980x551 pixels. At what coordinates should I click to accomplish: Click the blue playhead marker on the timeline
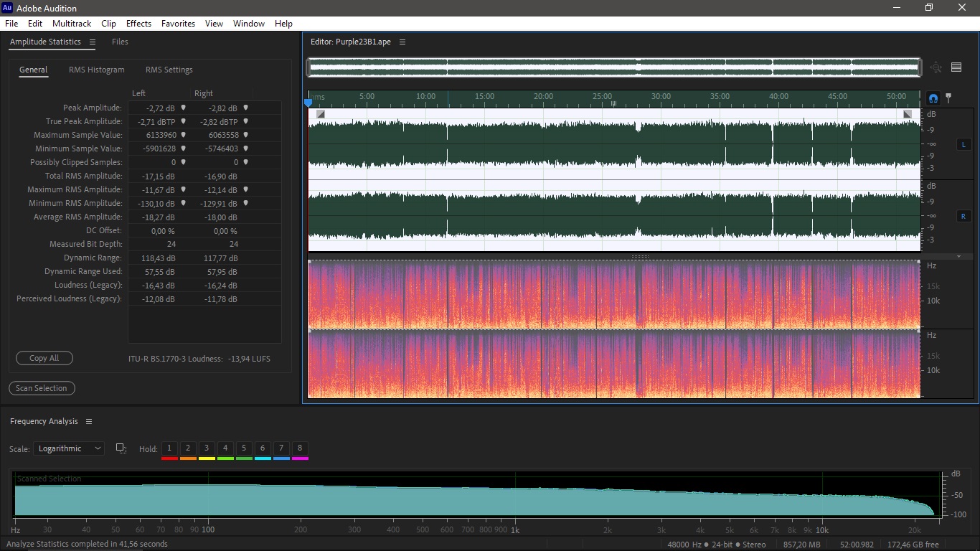pyautogui.click(x=308, y=103)
